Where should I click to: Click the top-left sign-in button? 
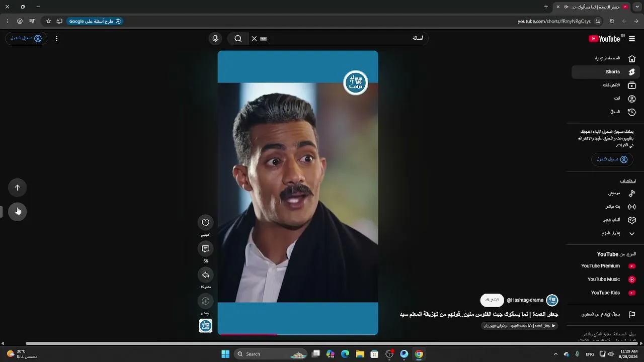tap(26, 39)
